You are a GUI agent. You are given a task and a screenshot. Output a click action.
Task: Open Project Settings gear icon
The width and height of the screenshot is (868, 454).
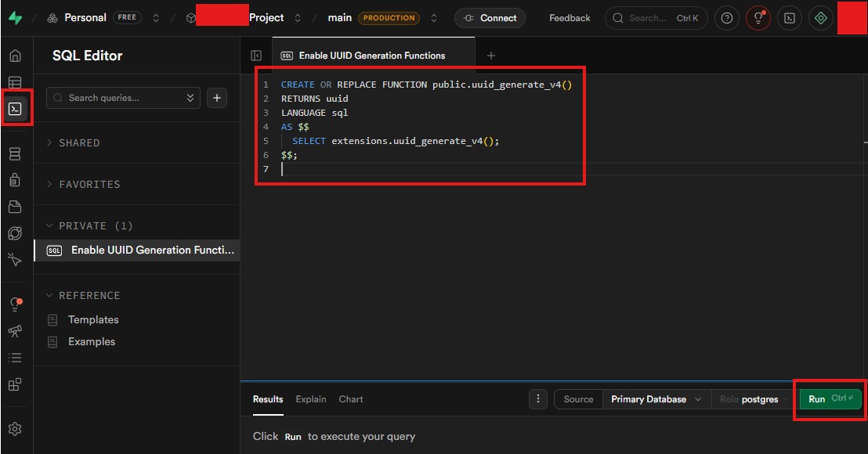pyautogui.click(x=15, y=429)
